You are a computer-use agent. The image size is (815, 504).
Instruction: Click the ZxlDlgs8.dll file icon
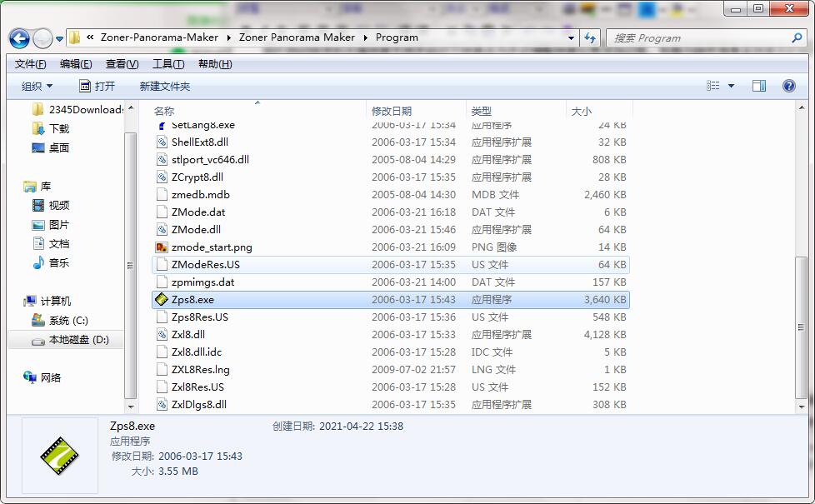tap(162, 405)
